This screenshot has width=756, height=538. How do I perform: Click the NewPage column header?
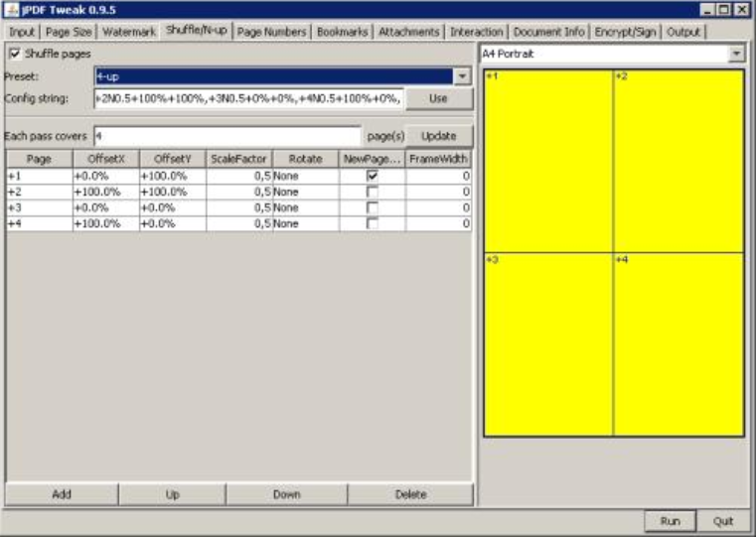373,159
